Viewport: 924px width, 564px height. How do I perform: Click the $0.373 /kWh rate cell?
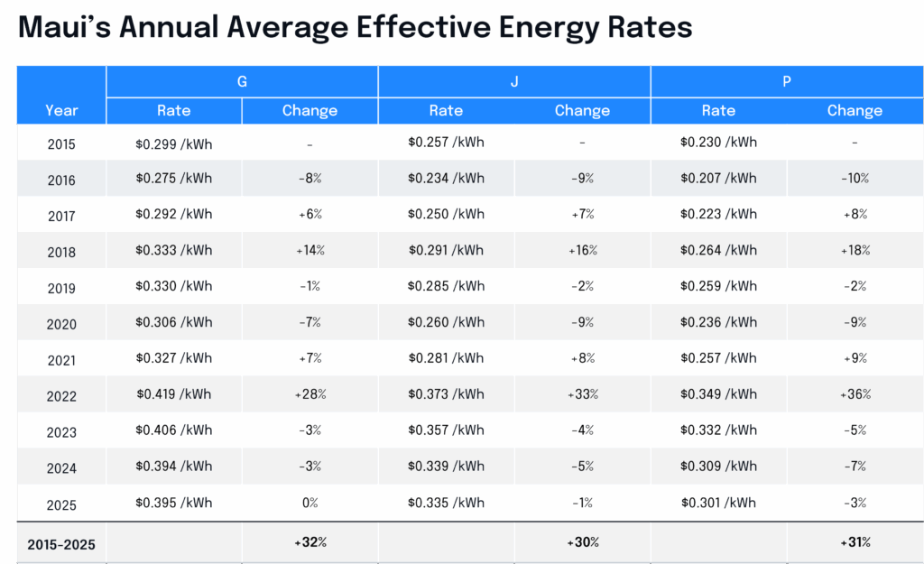(446, 394)
